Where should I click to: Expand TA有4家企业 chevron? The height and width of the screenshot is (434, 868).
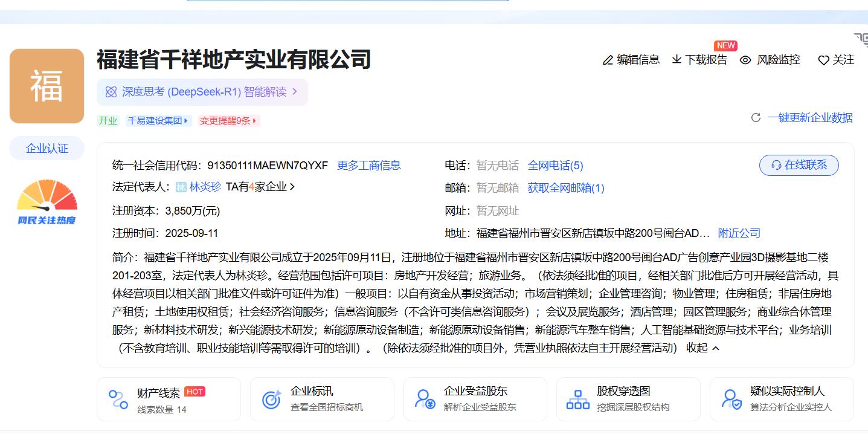pos(292,187)
